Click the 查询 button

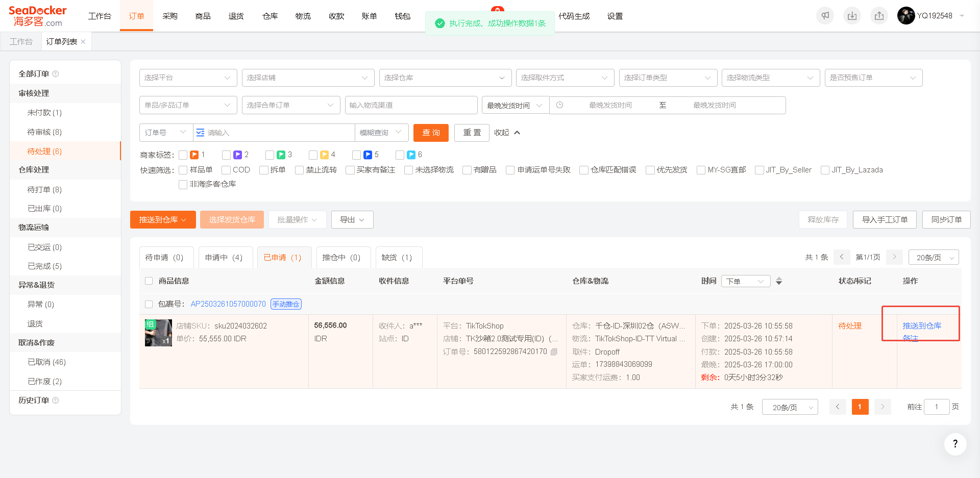(x=431, y=133)
